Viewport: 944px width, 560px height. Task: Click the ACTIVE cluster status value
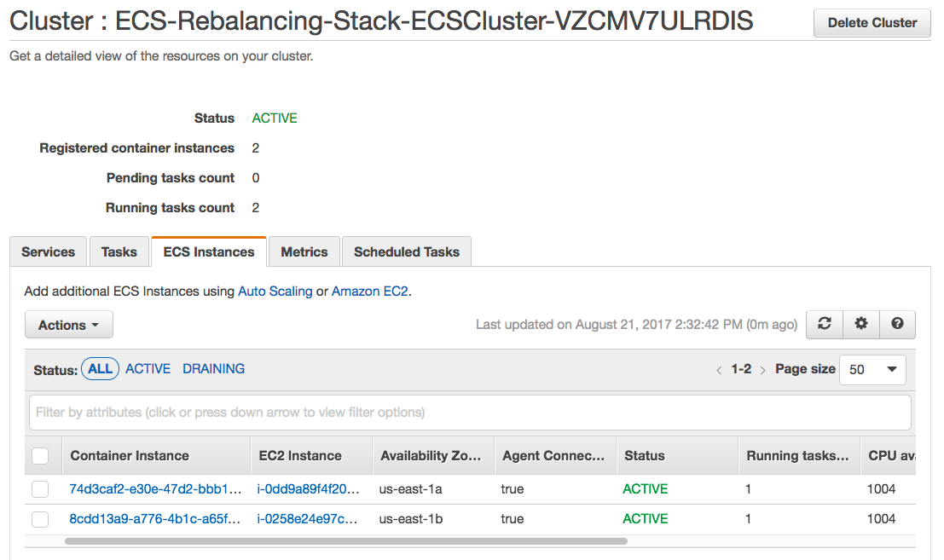point(275,118)
